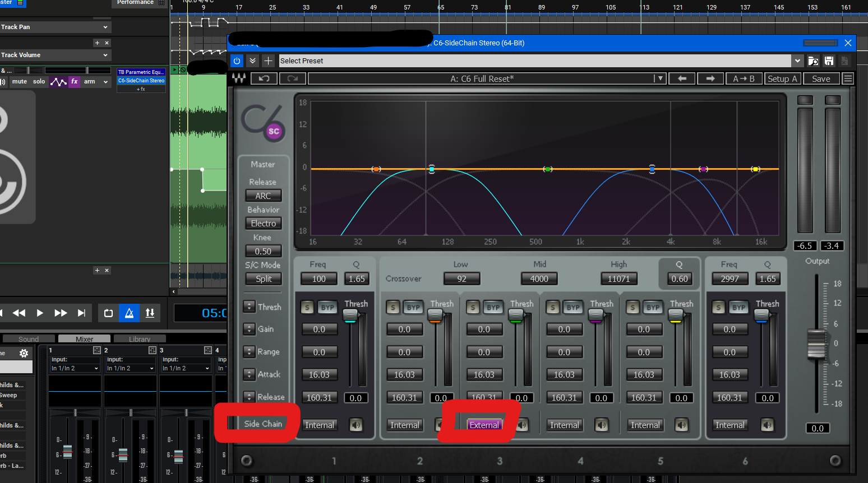Open the track automation curve icon

(x=58, y=82)
